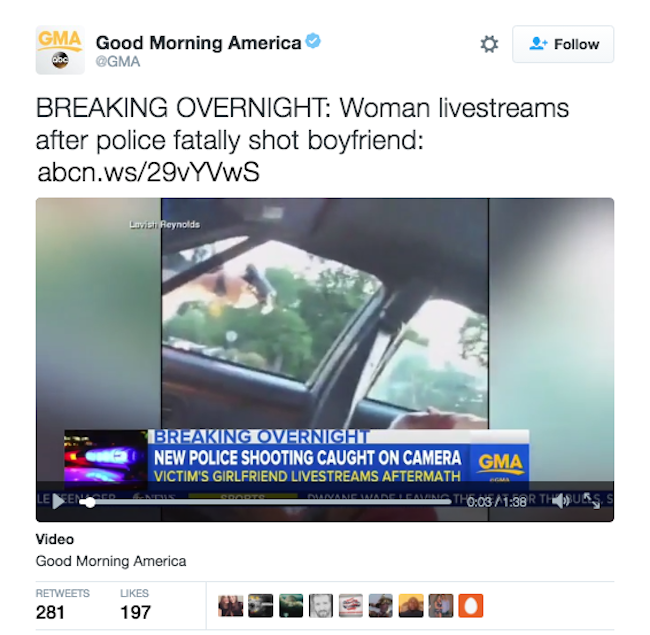Click the blue verified badge
This screenshot has height=635, width=650.
pyautogui.click(x=313, y=41)
